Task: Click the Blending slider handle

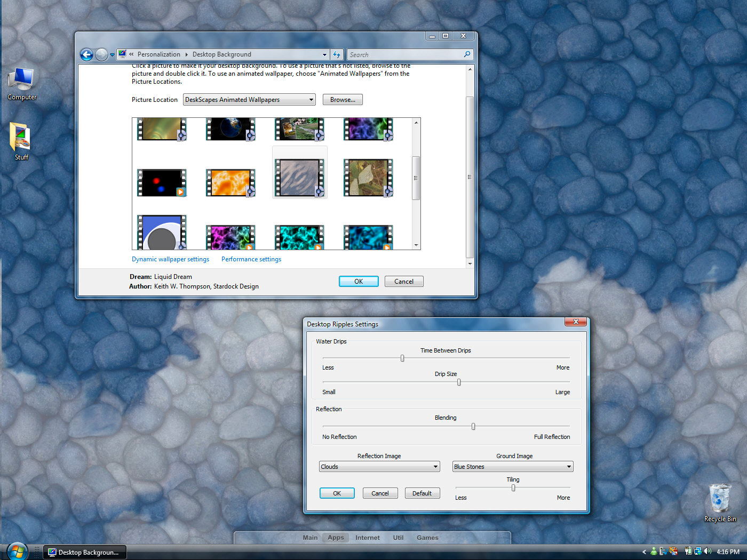Action: pos(473,427)
